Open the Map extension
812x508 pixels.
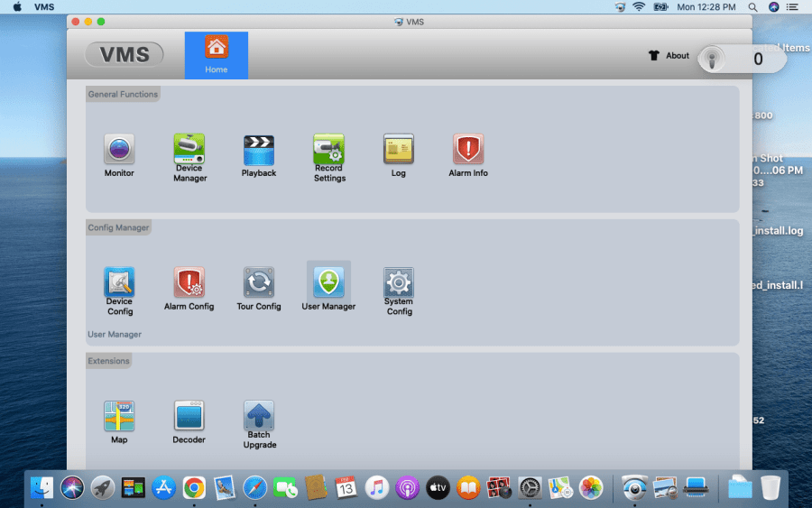(x=119, y=417)
